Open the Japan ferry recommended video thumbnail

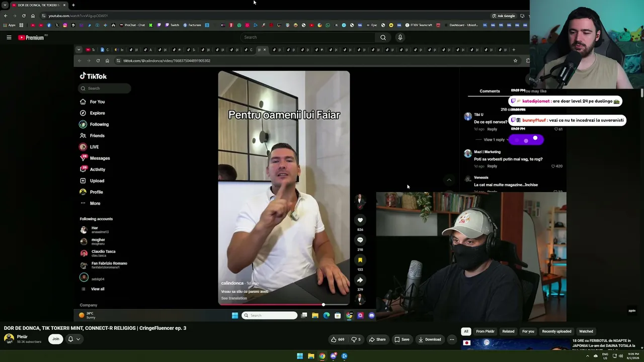tap(515, 344)
